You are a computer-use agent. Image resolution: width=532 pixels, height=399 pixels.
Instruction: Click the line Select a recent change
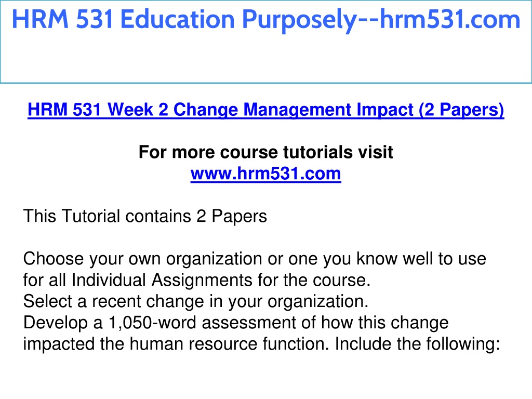coord(196,301)
